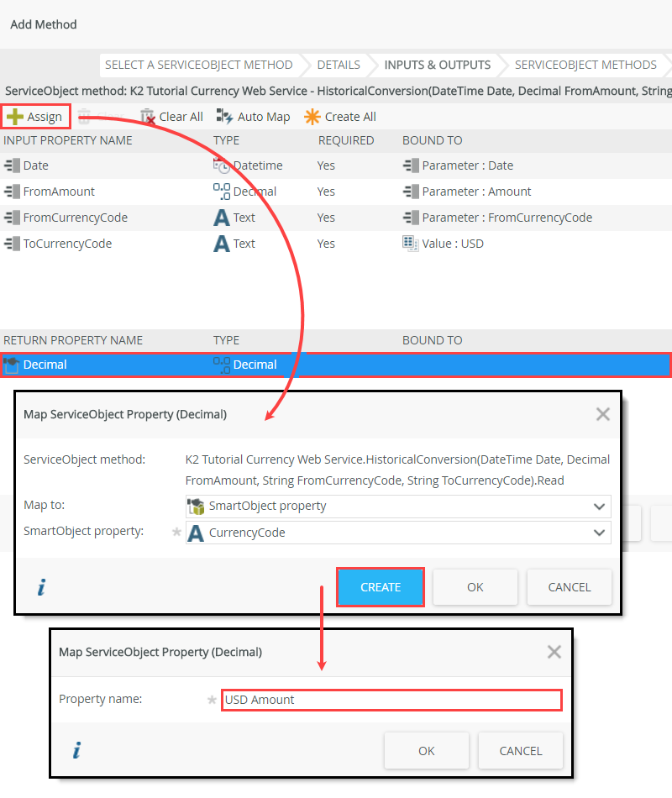672x798 pixels.
Task: Click the Assign toolbar button
Action: pos(35,117)
